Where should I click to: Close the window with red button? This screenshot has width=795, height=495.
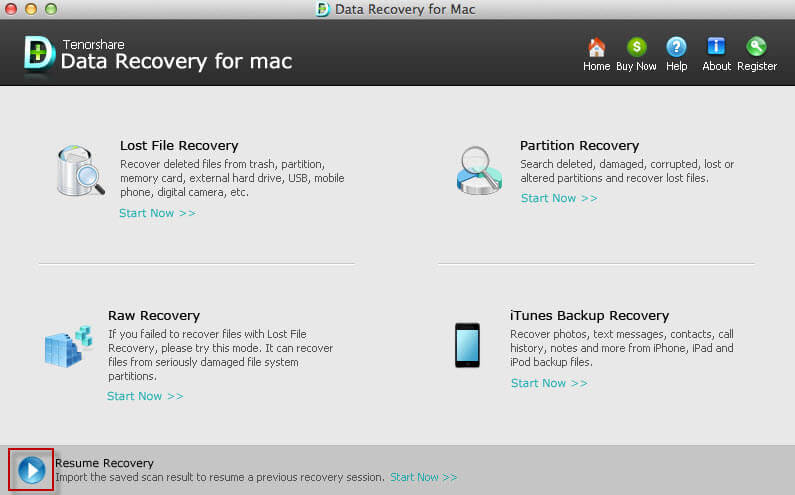click(11, 9)
